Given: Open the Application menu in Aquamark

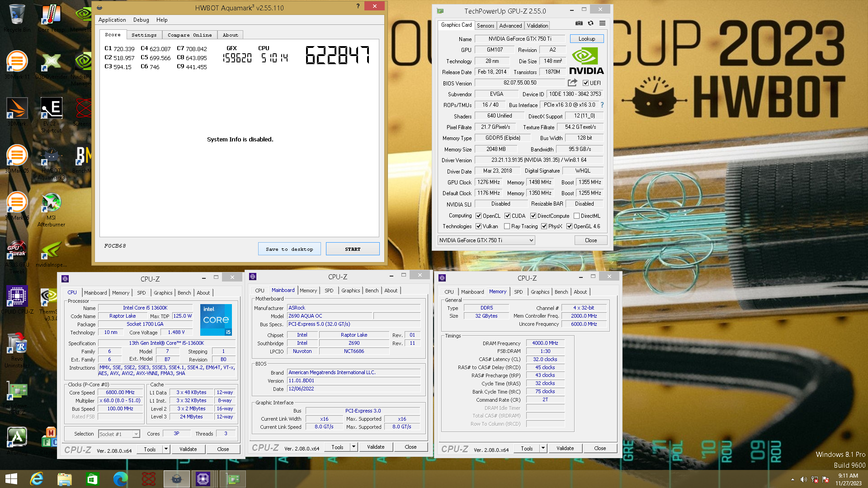Looking at the screenshot, I should 112,20.
